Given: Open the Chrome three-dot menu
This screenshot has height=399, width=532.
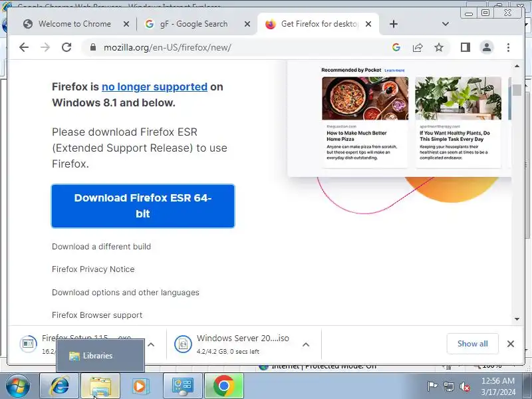Looking at the screenshot, I should tap(508, 47).
